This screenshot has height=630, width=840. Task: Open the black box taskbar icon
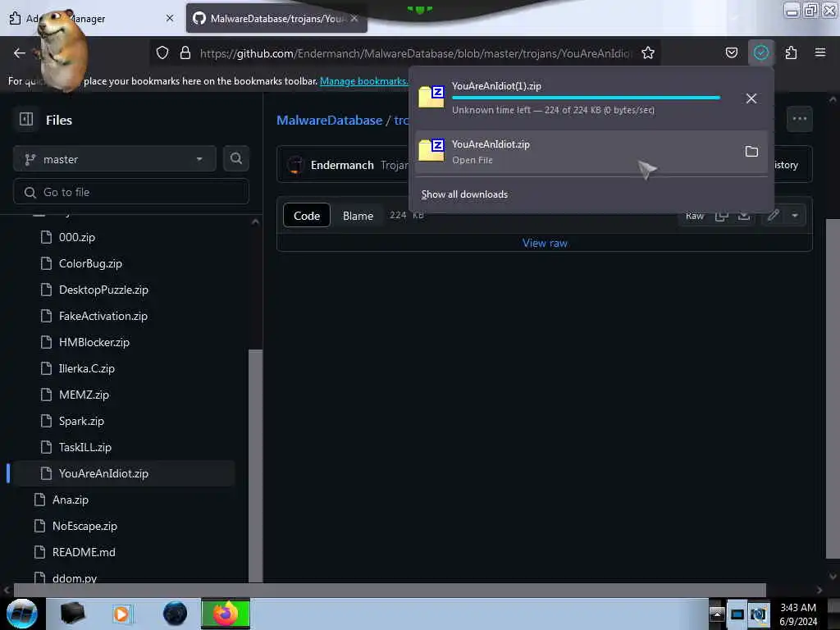[x=72, y=614]
